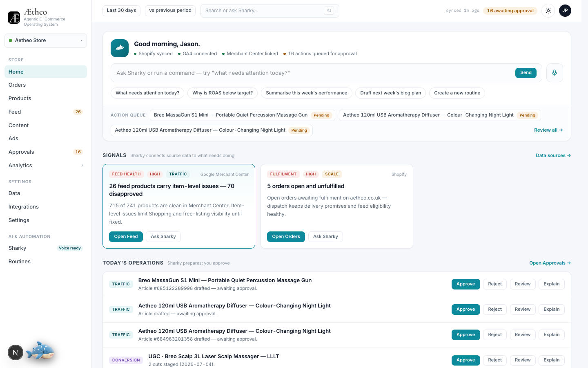This screenshot has height=368, width=588.
Task: Review the UGC Breo Scalp 3L Laser item
Action: point(523,360)
